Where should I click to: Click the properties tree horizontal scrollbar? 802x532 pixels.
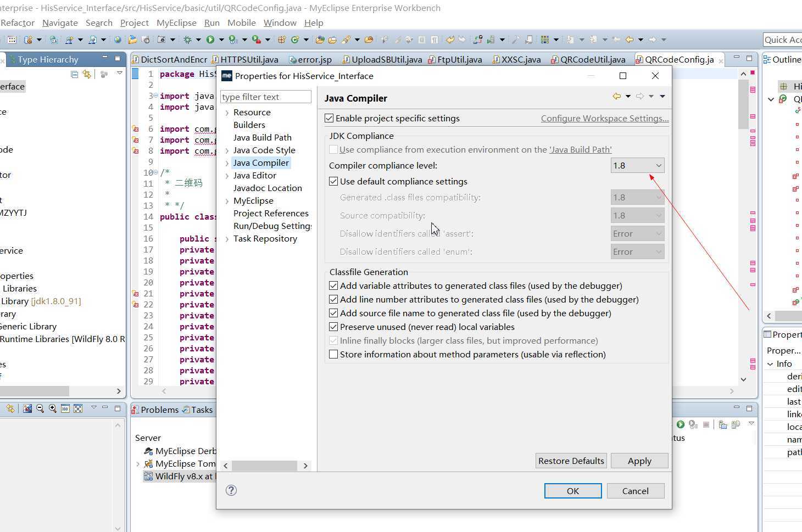click(x=266, y=466)
